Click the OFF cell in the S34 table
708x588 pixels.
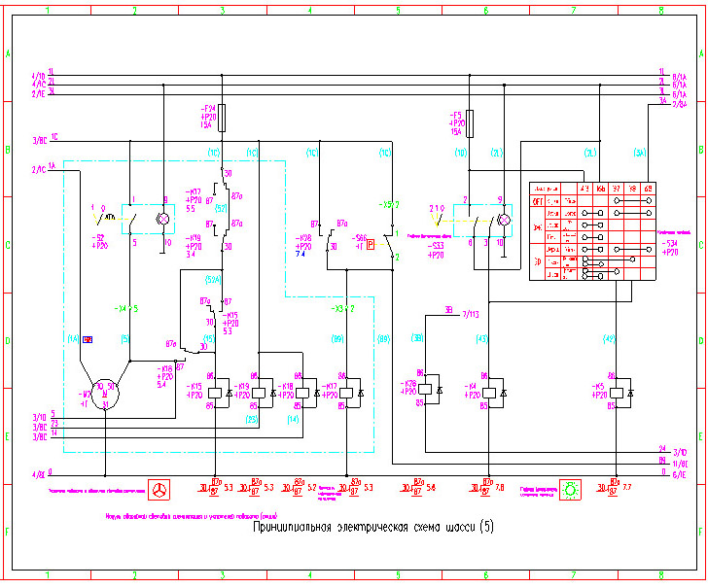pyautogui.click(x=538, y=201)
